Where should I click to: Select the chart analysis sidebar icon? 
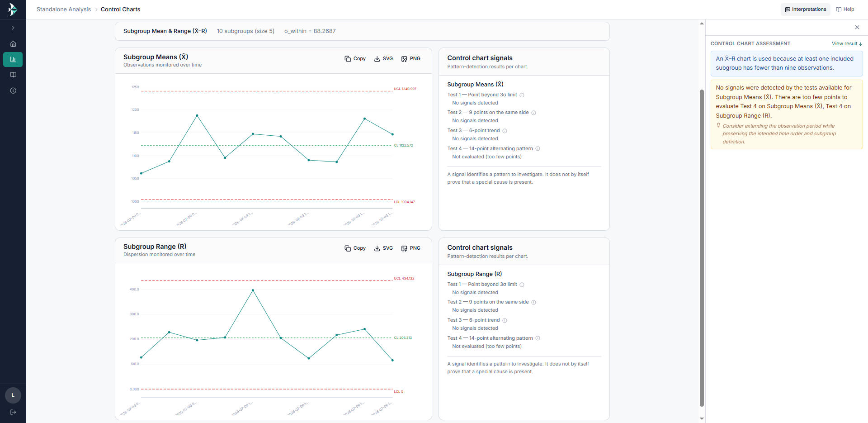(x=13, y=59)
